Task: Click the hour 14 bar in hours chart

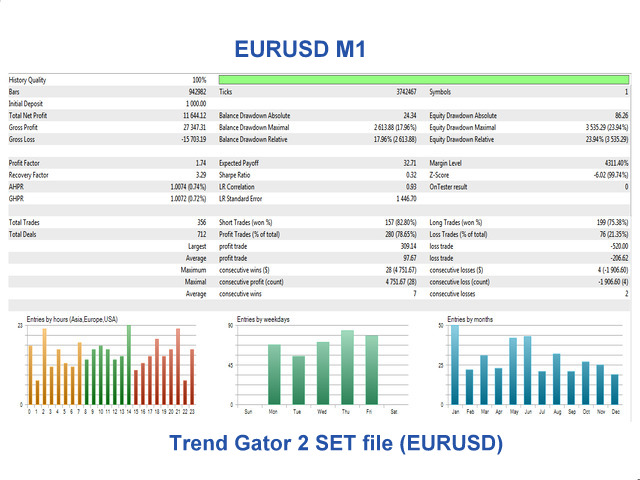Action: pyautogui.click(x=129, y=365)
